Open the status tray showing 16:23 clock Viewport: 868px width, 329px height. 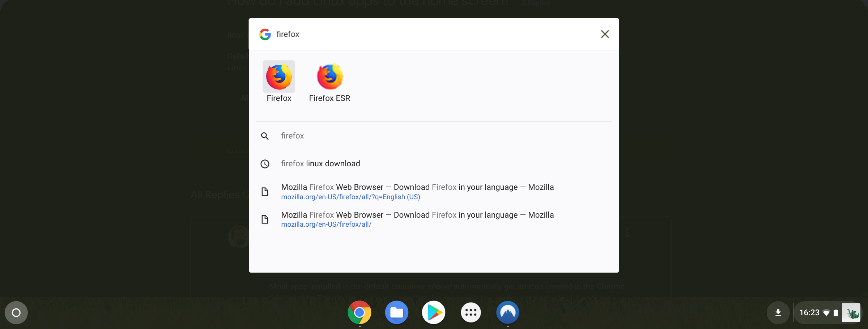[x=809, y=312]
